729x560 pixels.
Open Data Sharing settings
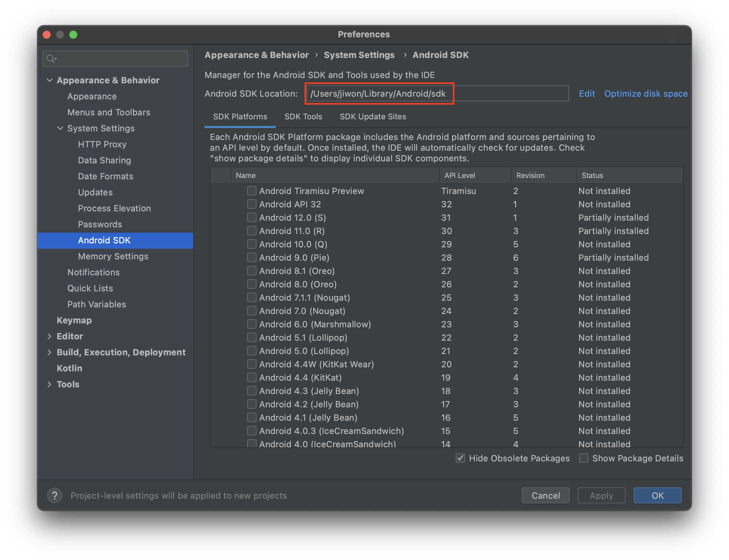(x=104, y=160)
